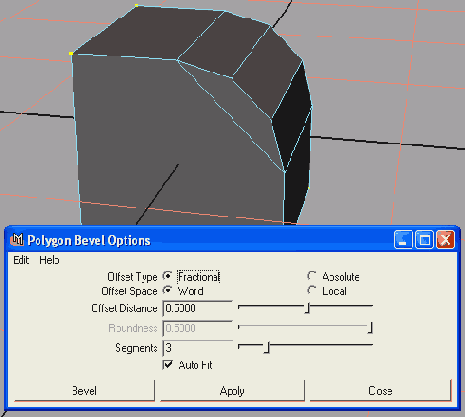Screen dimensions: 465x417
Task: Choose Absolute offset type
Action: pos(311,276)
